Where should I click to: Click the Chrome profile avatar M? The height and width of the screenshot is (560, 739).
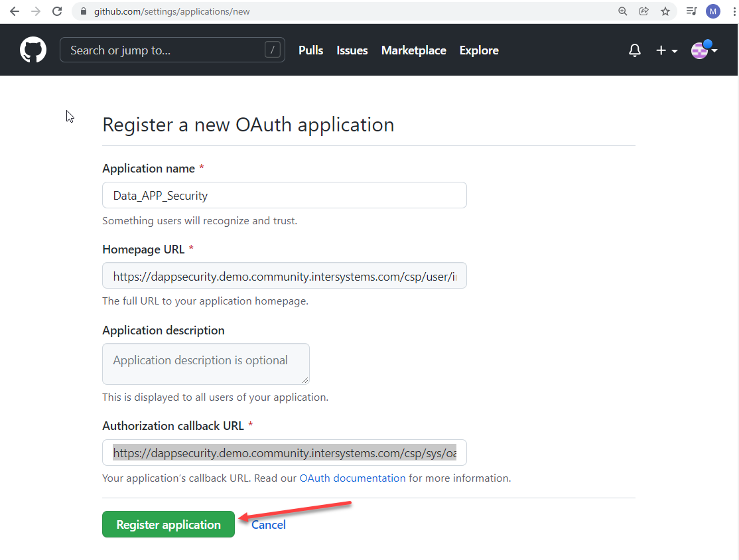coord(712,11)
